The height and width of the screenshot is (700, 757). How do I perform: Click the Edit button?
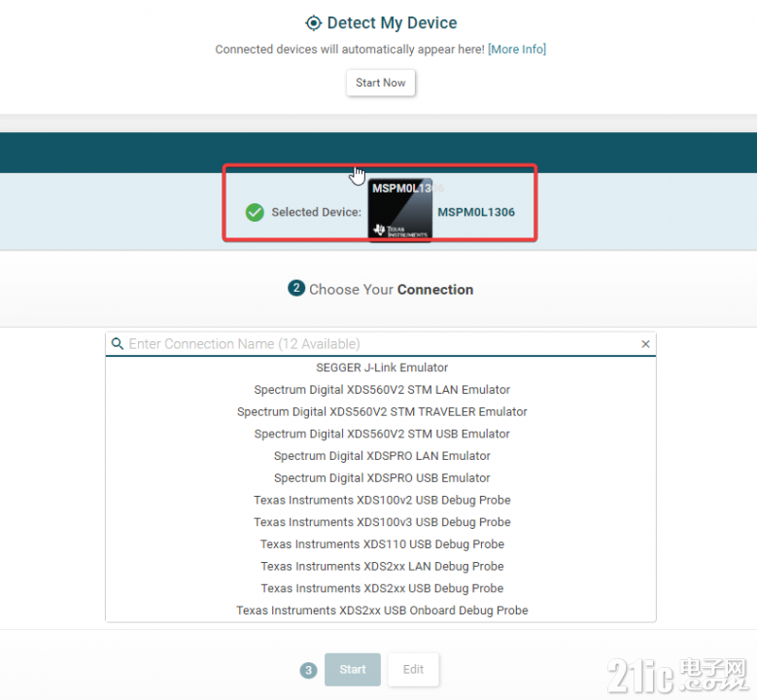pyautogui.click(x=413, y=670)
